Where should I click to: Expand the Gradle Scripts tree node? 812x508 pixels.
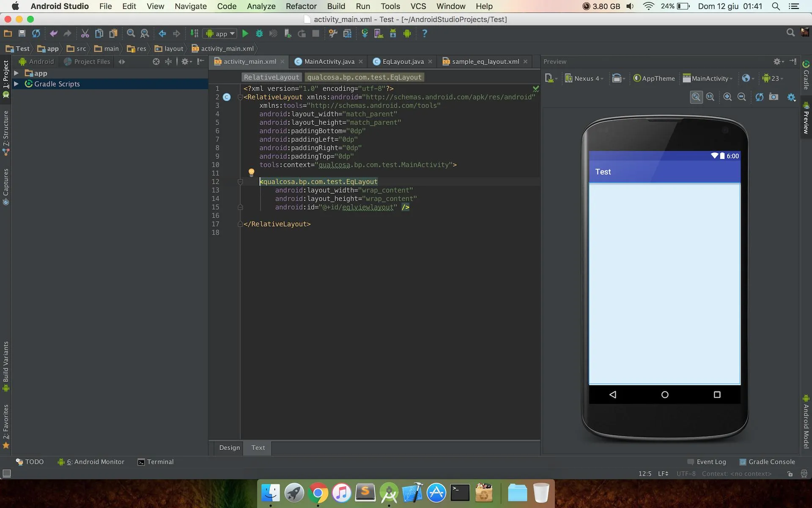point(16,84)
